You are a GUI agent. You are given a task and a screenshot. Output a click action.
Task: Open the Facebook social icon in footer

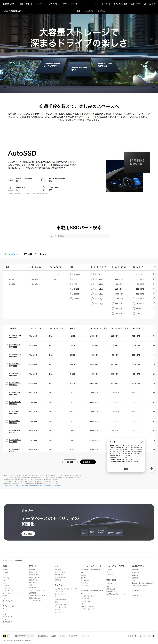[145, 636]
